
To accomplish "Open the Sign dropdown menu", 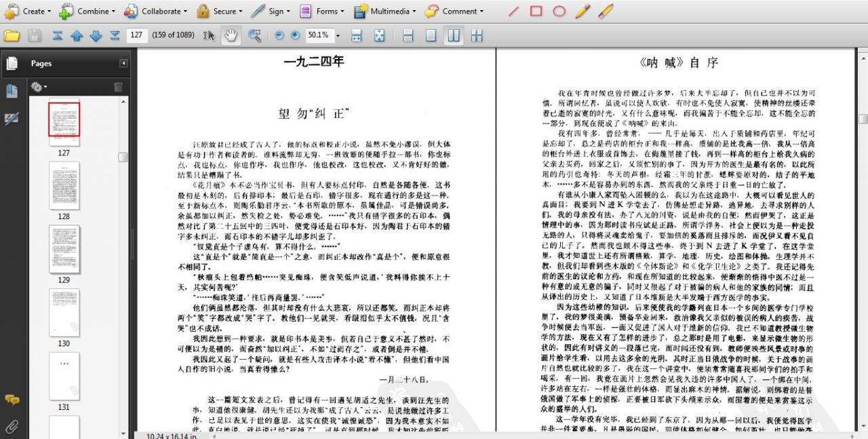I will pos(271,11).
